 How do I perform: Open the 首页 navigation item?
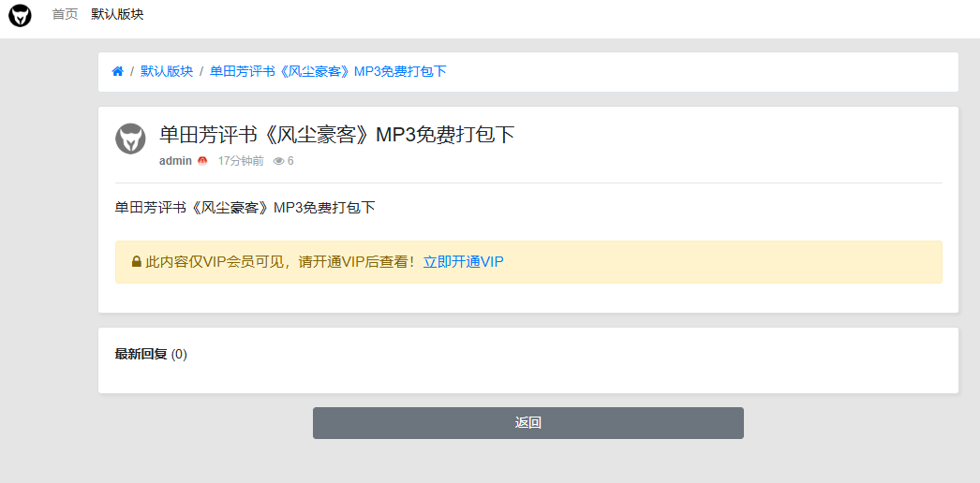[x=65, y=15]
